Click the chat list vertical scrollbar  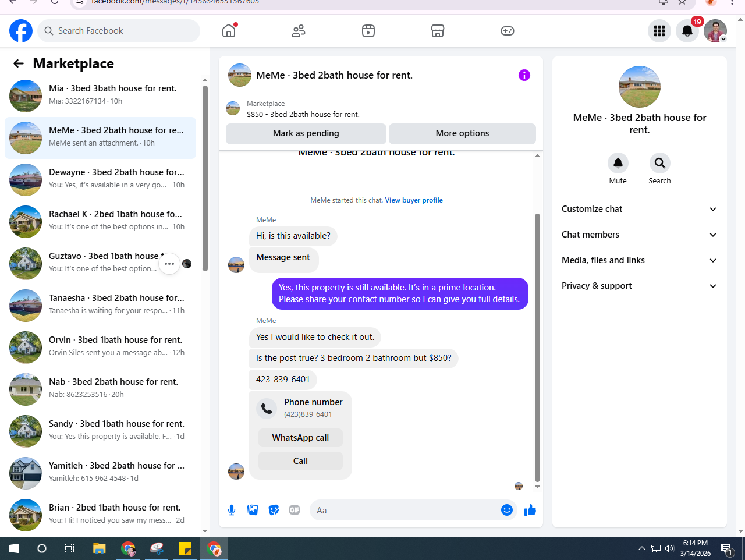coord(205,178)
